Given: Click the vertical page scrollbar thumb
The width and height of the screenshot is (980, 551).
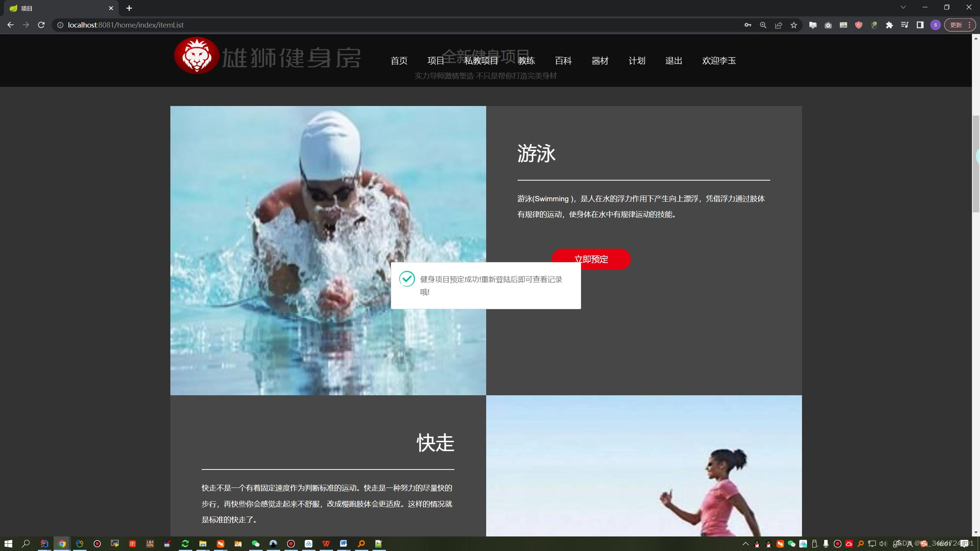Looking at the screenshot, I should 976,165.
